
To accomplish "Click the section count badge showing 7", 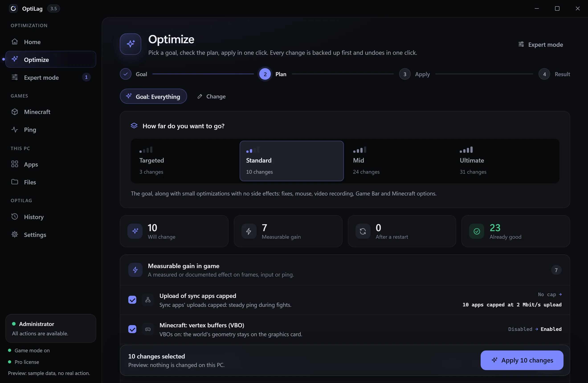I will [x=556, y=270].
